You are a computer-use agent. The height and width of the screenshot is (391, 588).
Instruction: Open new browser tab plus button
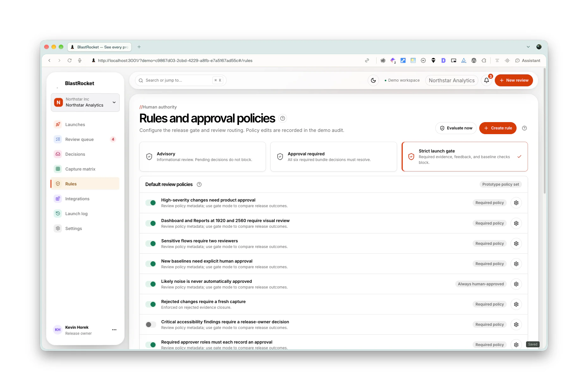139,47
